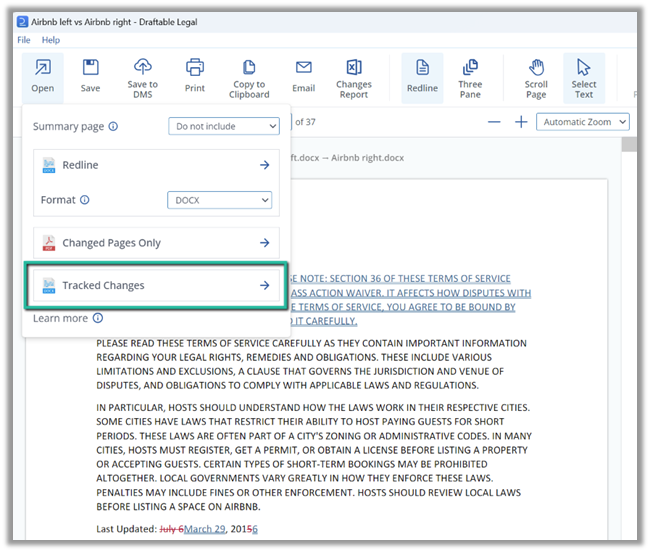Click the Learn more link
The image size is (650, 552).
point(61,318)
